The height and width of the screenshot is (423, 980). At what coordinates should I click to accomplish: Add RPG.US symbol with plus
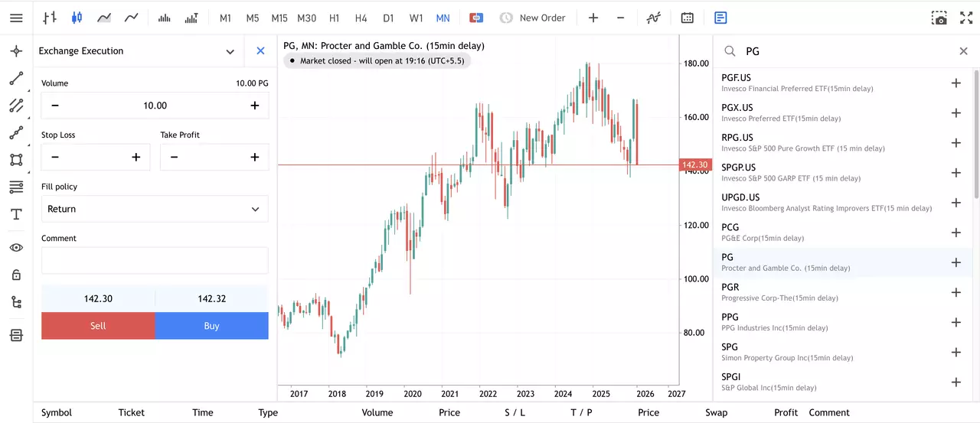(955, 143)
